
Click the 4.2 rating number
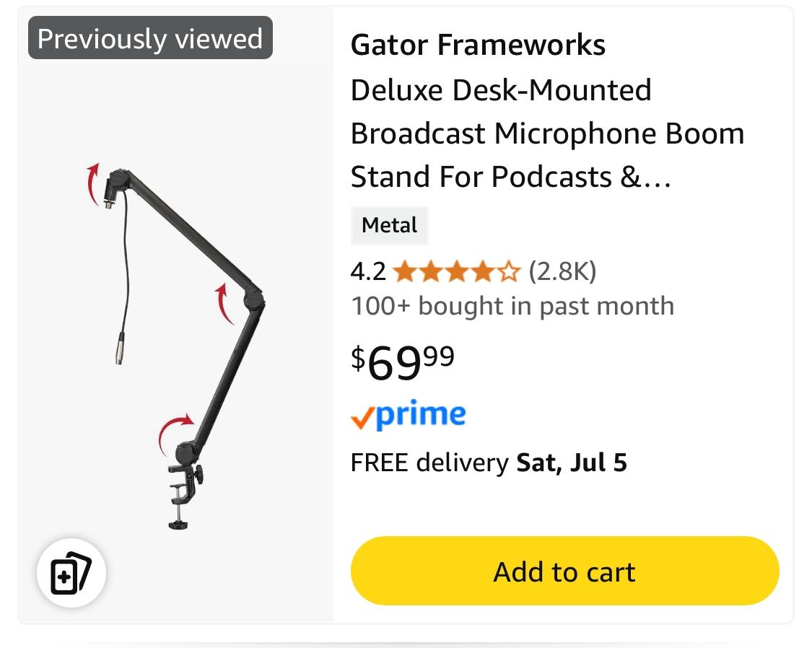(x=368, y=272)
